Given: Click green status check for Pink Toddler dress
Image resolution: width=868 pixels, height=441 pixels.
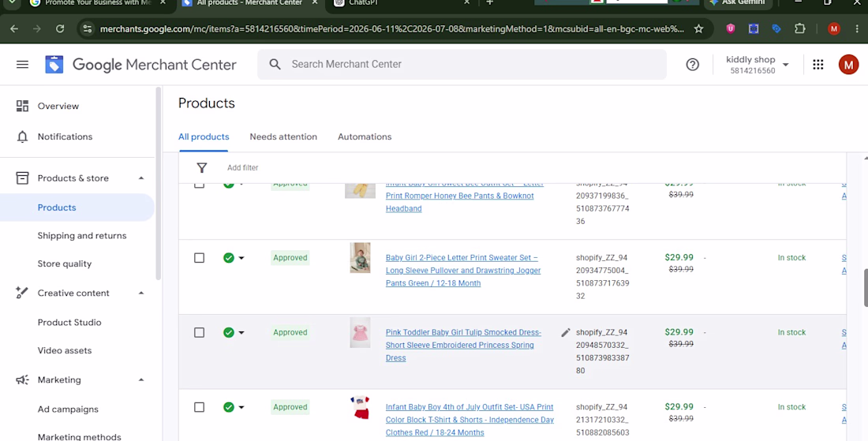Looking at the screenshot, I should (229, 333).
